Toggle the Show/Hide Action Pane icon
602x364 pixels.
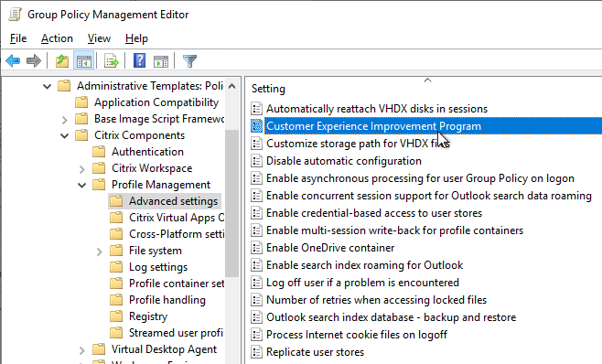click(x=161, y=60)
